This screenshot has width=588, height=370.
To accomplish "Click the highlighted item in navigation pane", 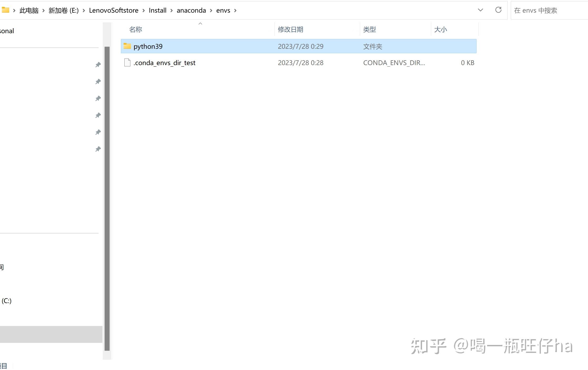I will point(51,334).
